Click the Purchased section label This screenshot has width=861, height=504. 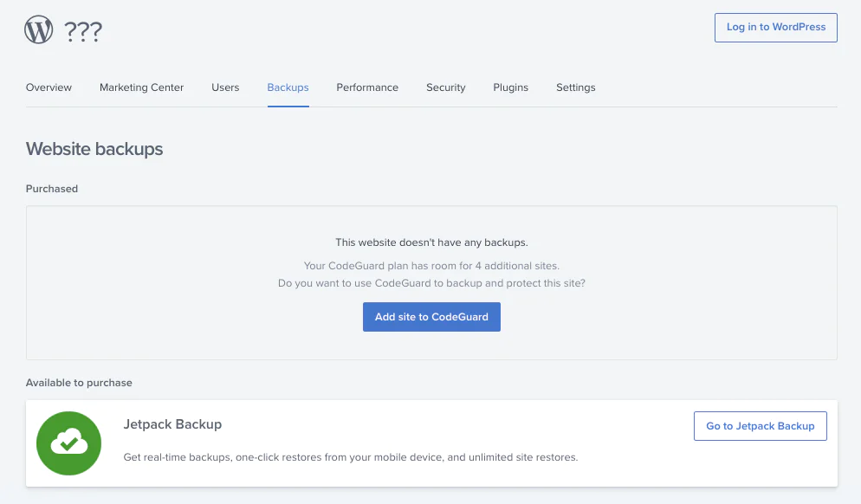point(52,188)
